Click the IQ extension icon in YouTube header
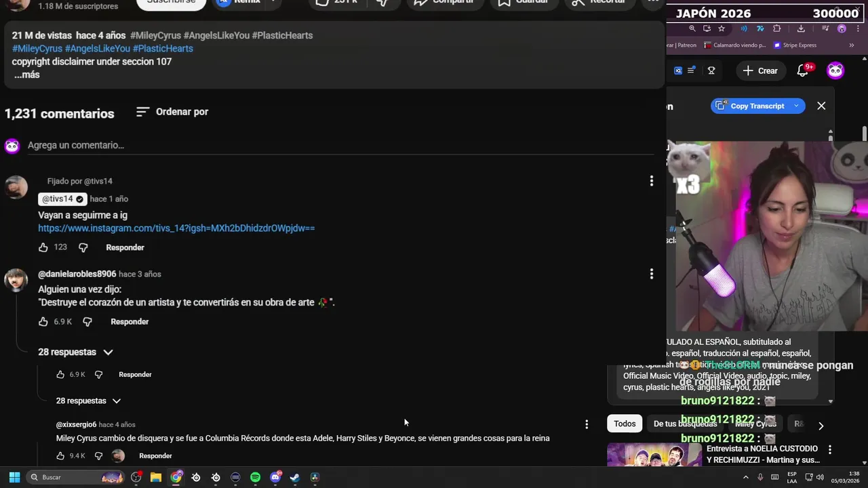Screen dimensions: 868x488 point(678,70)
